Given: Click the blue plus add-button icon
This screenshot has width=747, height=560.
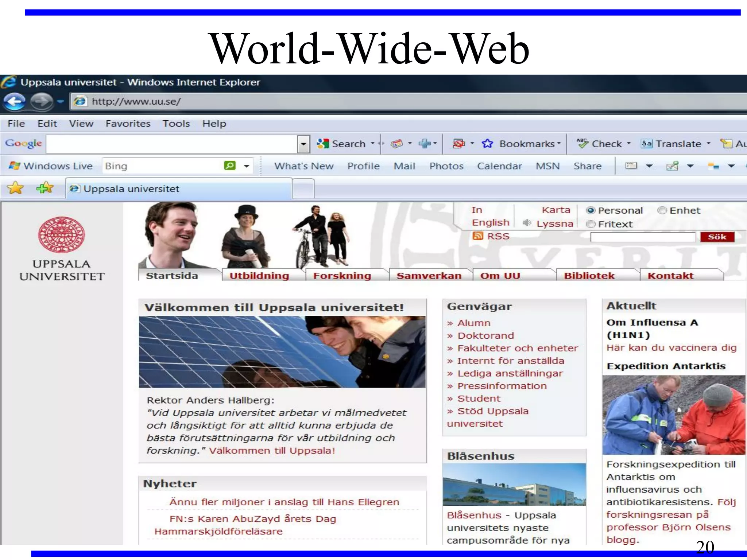Looking at the screenshot, I should tap(425, 144).
